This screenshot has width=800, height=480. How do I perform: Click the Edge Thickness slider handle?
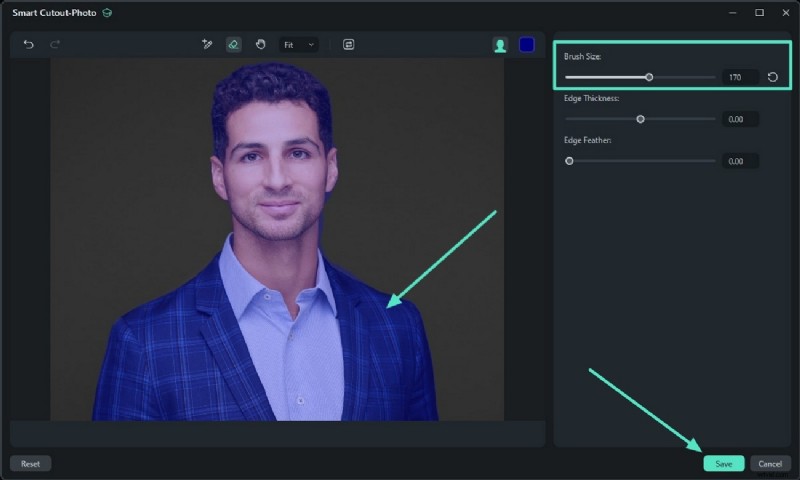640,119
